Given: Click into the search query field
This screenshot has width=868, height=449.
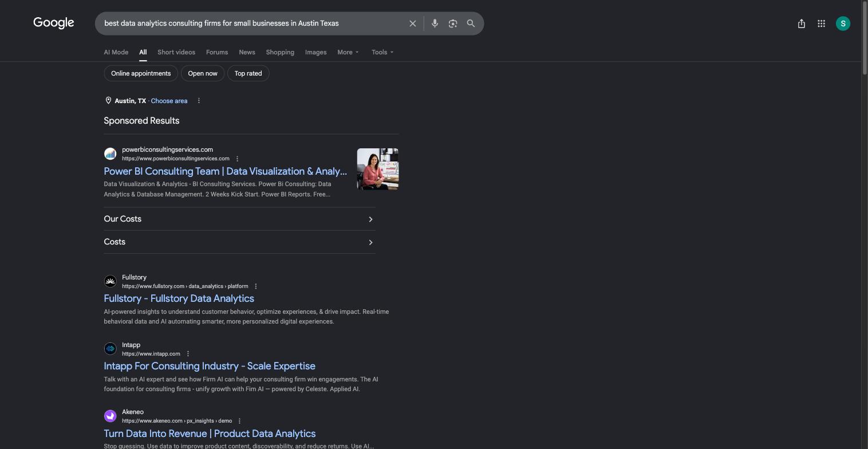Looking at the screenshot, I should point(252,23).
